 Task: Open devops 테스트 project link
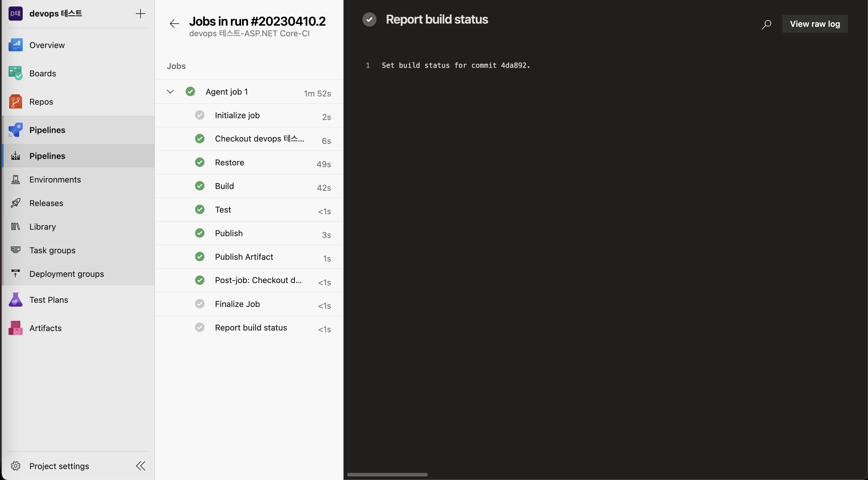(x=56, y=14)
